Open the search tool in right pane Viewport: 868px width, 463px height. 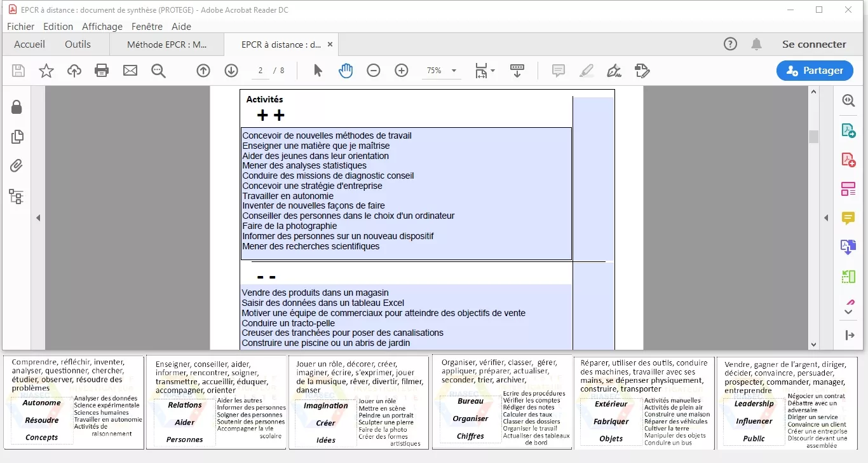848,100
